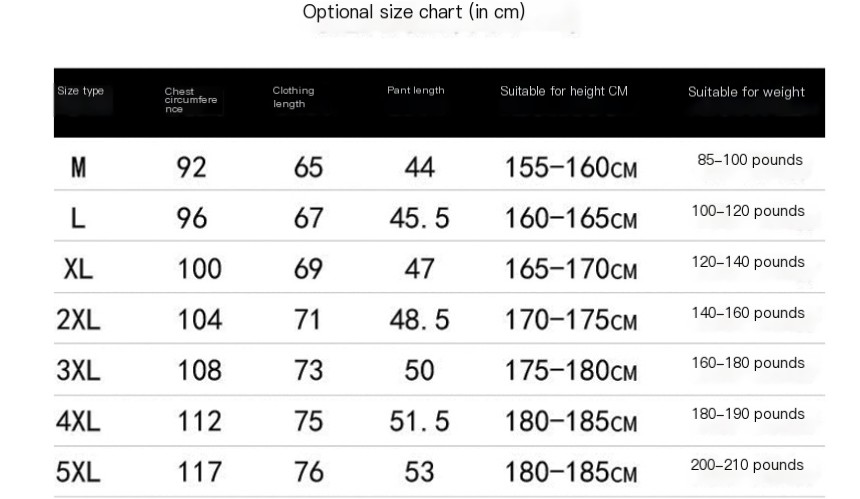
Task: Click the 'Pant length' header
Action: pyautogui.click(x=416, y=90)
